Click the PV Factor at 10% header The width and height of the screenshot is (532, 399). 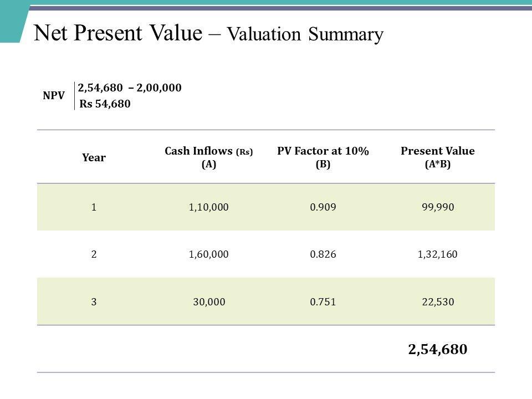point(323,157)
